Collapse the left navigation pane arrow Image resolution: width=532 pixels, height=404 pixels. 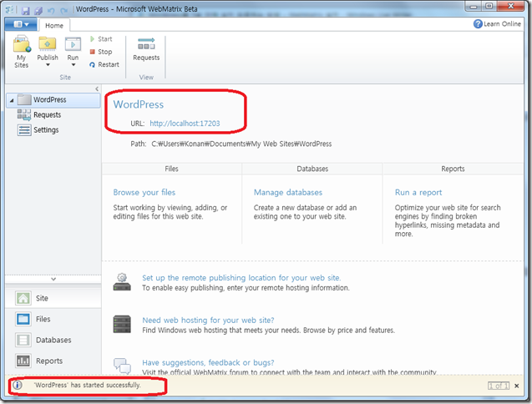click(97, 88)
